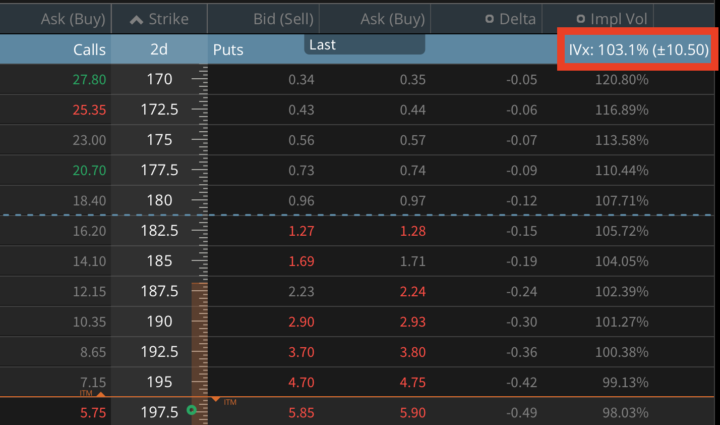The width and height of the screenshot is (720, 425).
Task: Click call ask price 10.35
Action: point(90,322)
